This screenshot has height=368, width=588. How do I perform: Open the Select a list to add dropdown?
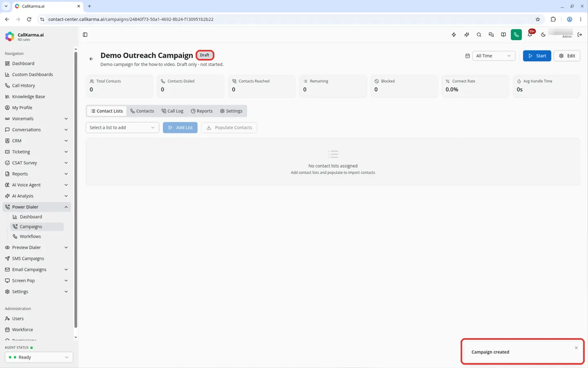pyautogui.click(x=122, y=128)
